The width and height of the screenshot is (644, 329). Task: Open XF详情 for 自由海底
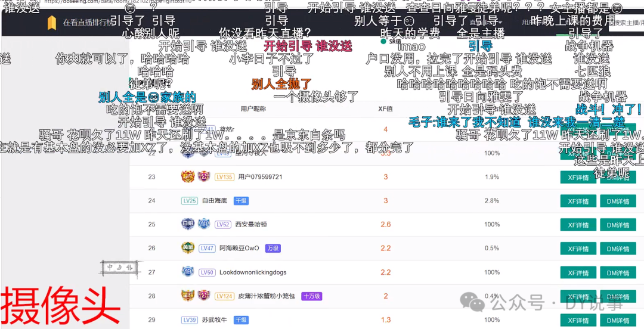[578, 201]
